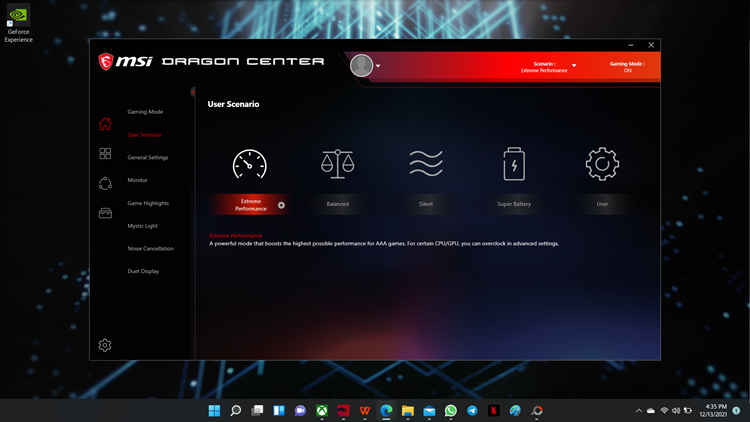Screen dimensions: 750x422
Task: Open the taskbar clock and date
Action: 713,411
